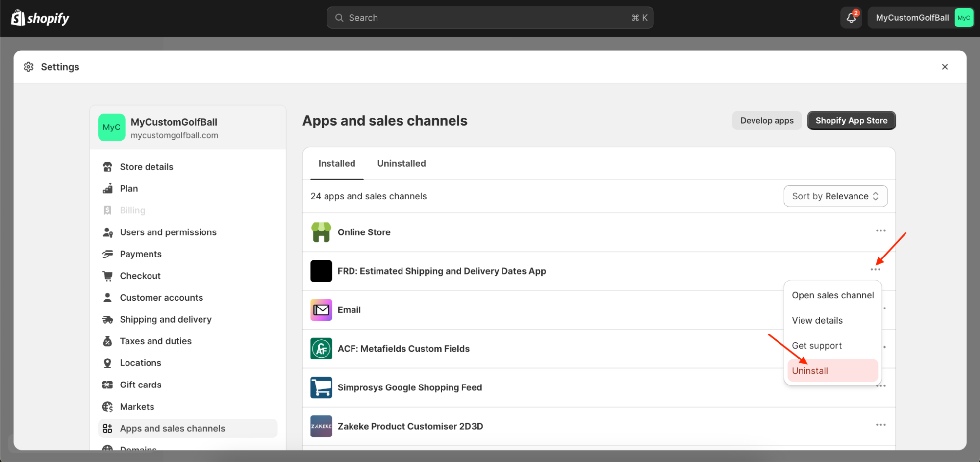Click the FRD app black icon
Viewport: 980px width, 462px height.
[x=321, y=271]
